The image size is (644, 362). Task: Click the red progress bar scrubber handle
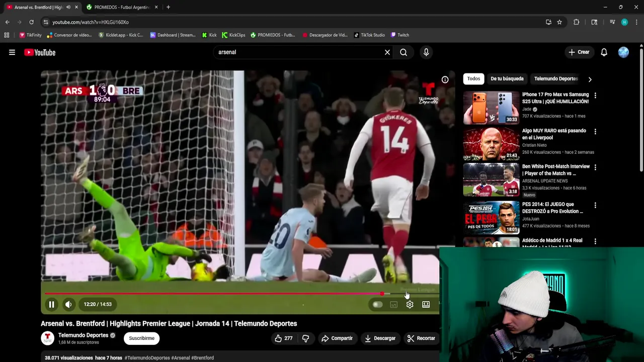382,294
